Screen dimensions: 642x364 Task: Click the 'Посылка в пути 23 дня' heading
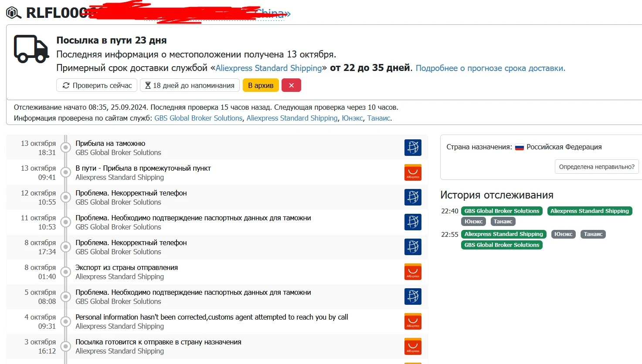click(112, 40)
